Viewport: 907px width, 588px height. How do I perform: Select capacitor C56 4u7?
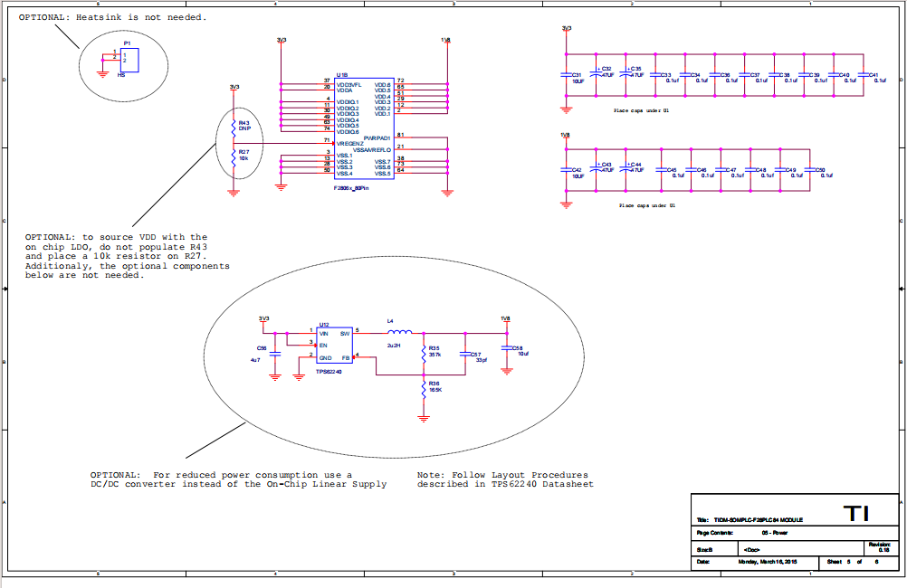click(275, 354)
